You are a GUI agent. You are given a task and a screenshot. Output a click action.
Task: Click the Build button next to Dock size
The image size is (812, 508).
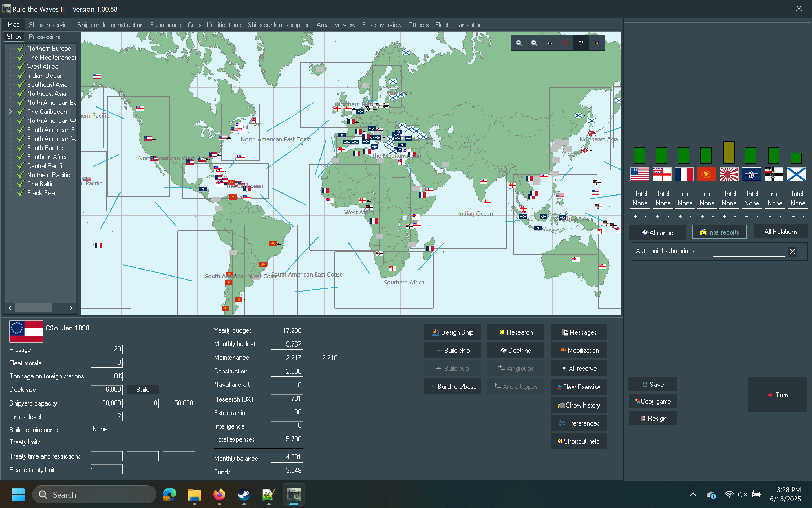click(143, 390)
